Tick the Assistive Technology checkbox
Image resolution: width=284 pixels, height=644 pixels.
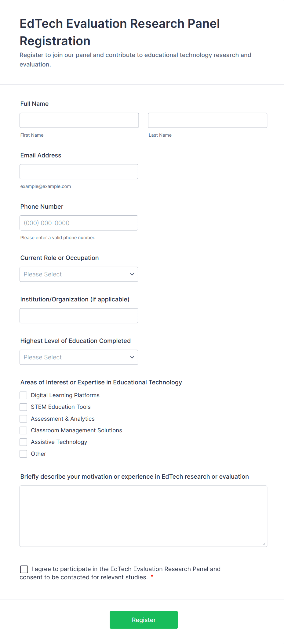tap(23, 442)
